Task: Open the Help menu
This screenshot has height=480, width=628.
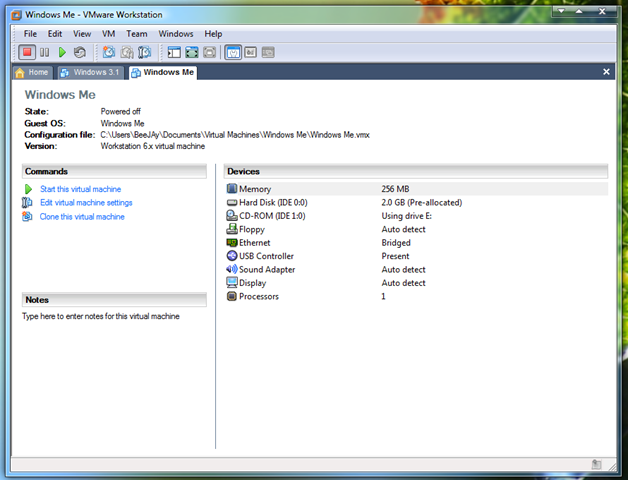Action: (x=213, y=34)
